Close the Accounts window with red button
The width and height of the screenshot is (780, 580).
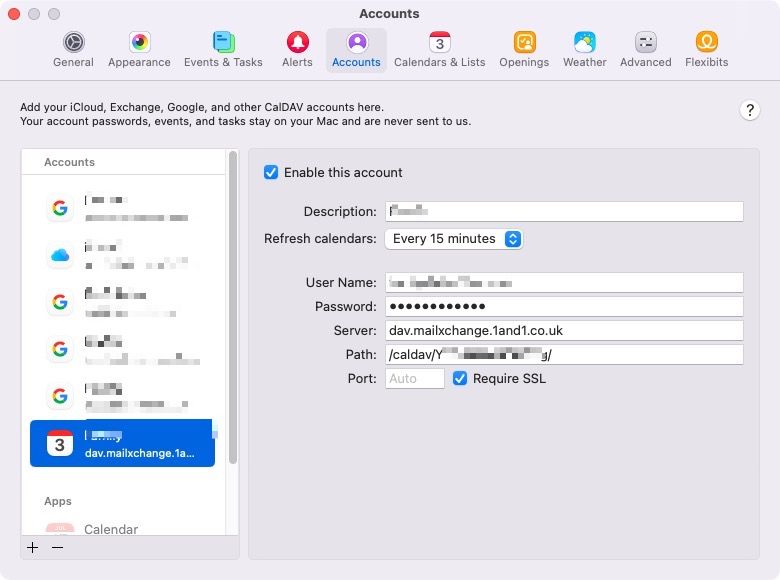pyautogui.click(x=14, y=14)
